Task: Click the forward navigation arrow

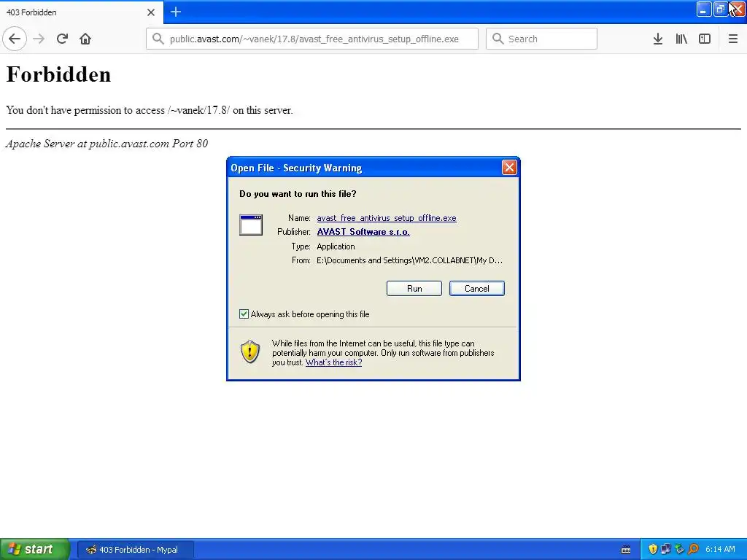Action: [39, 39]
